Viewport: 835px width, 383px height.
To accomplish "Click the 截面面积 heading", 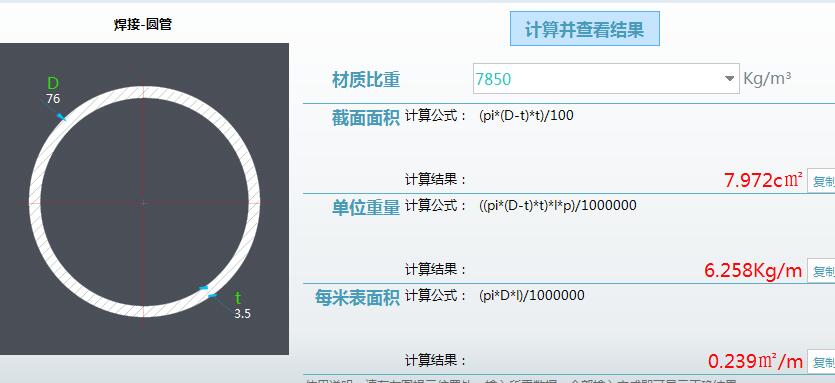I will pyautogui.click(x=366, y=118).
